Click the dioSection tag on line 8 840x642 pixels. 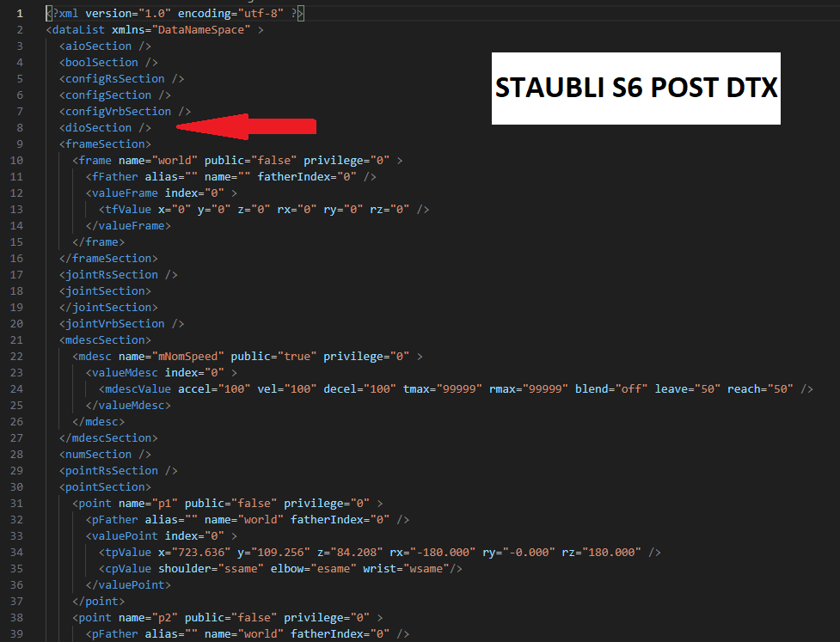[x=105, y=127]
